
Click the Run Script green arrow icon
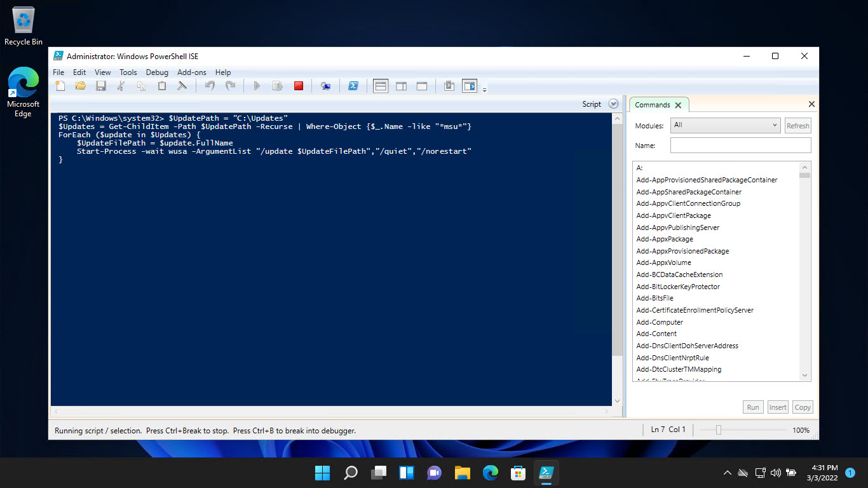257,85
